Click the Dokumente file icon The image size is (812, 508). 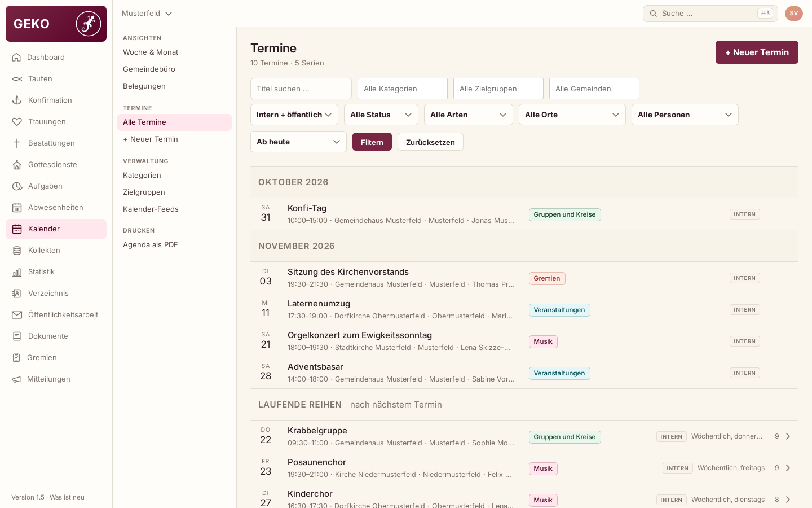(17, 336)
